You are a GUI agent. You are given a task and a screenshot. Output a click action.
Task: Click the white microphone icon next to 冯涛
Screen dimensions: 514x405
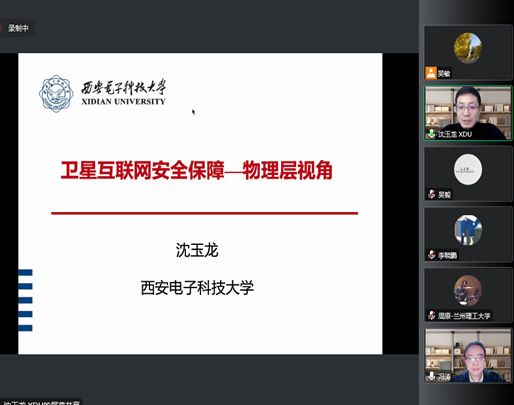pos(431,376)
